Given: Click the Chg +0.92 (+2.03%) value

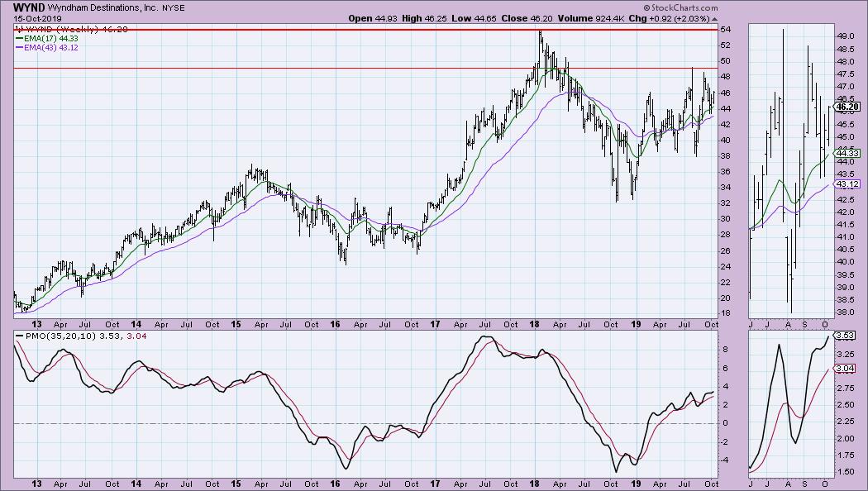Looking at the screenshot, I should point(670,18).
